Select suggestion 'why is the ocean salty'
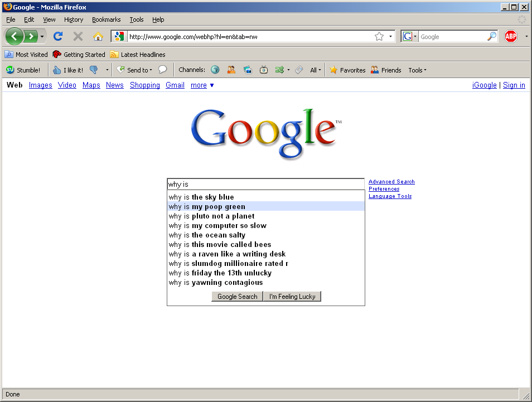Image resolution: width=532 pixels, height=402 pixels. [207, 235]
